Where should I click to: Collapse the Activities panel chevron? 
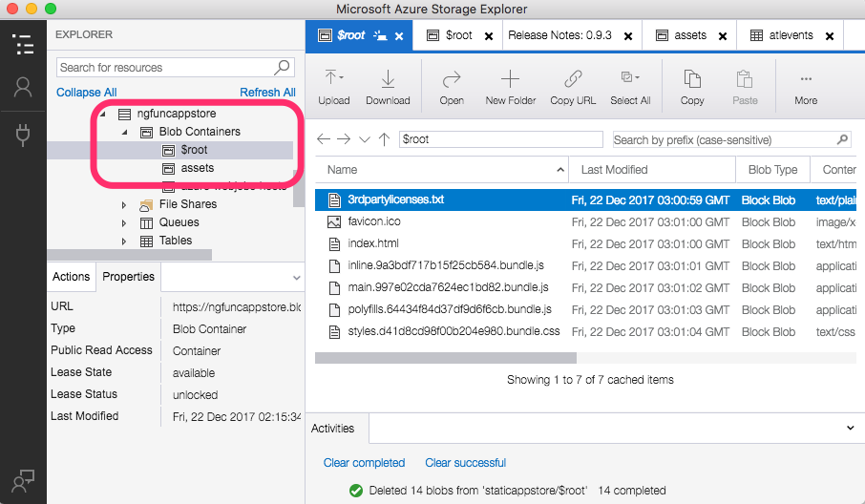(850, 428)
